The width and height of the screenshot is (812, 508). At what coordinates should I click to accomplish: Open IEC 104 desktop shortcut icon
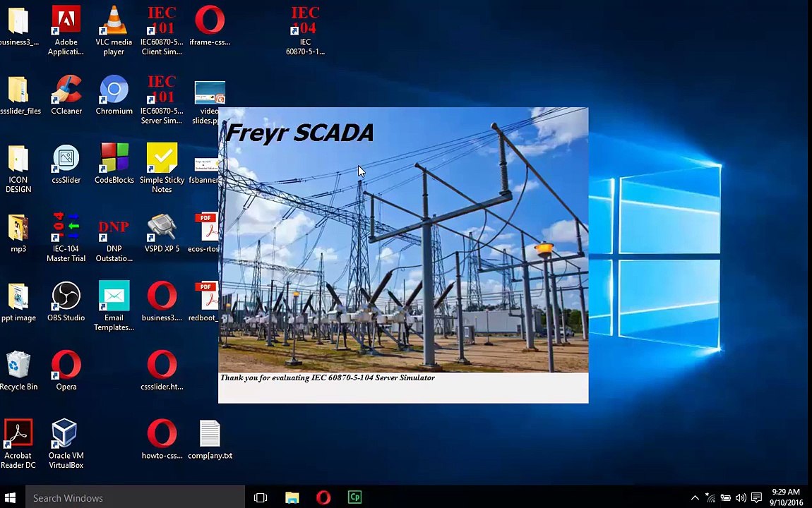(x=305, y=30)
